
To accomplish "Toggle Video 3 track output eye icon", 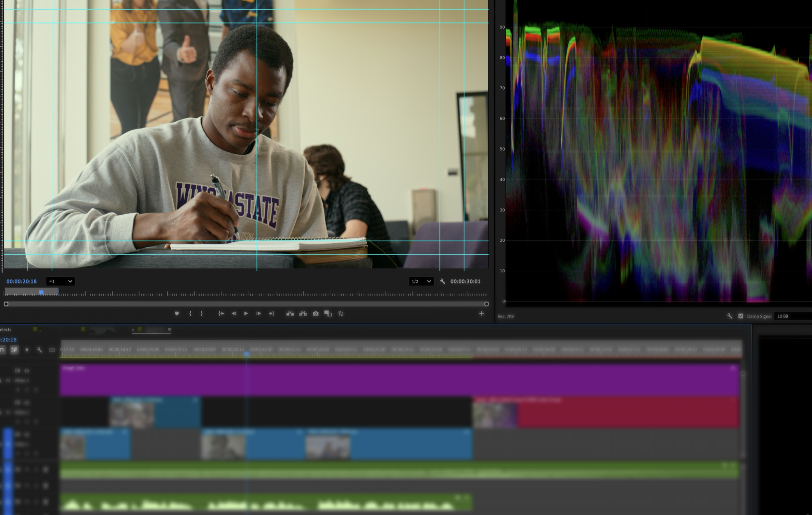I will point(27,371).
